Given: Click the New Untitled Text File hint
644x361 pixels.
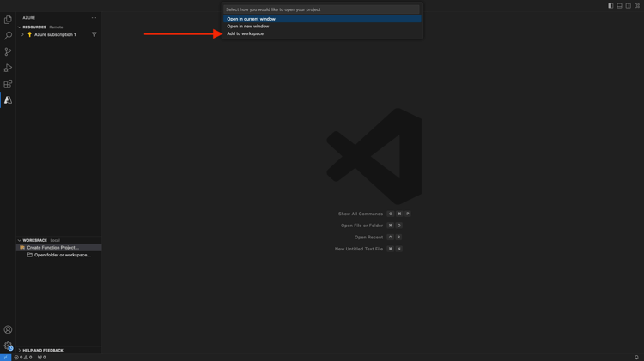Looking at the screenshot, I should 359,249.
